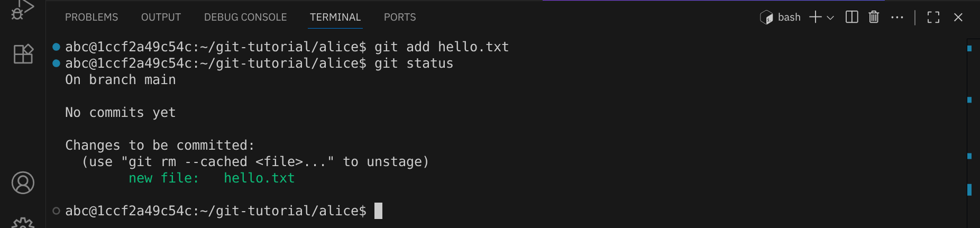Close the terminal panel
Screen dimensions: 980x228
point(958,17)
